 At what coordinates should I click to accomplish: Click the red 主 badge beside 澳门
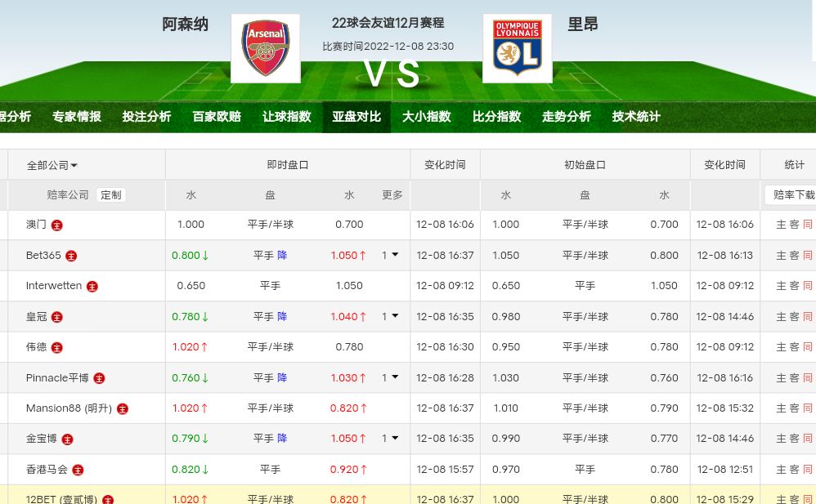click(x=57, y=225)
